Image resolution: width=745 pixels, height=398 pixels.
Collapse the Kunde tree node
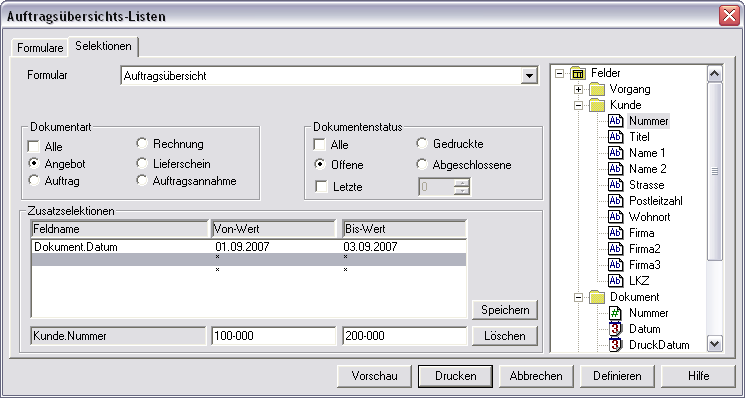[578, 105]
